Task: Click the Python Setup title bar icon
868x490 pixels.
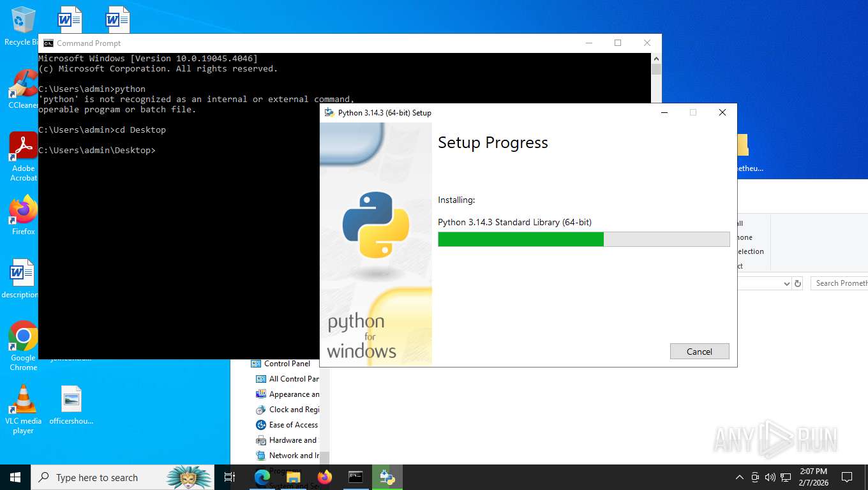Action: [x=329, y=112]
